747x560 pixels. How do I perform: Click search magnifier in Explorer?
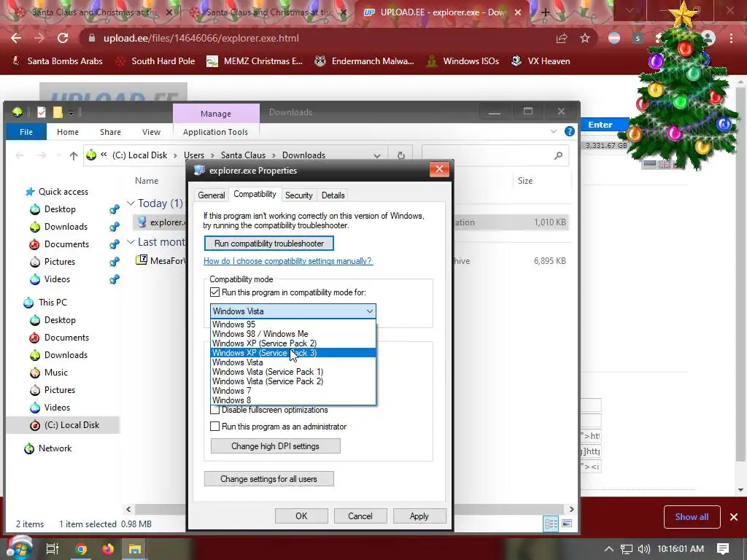click(558, 155)
